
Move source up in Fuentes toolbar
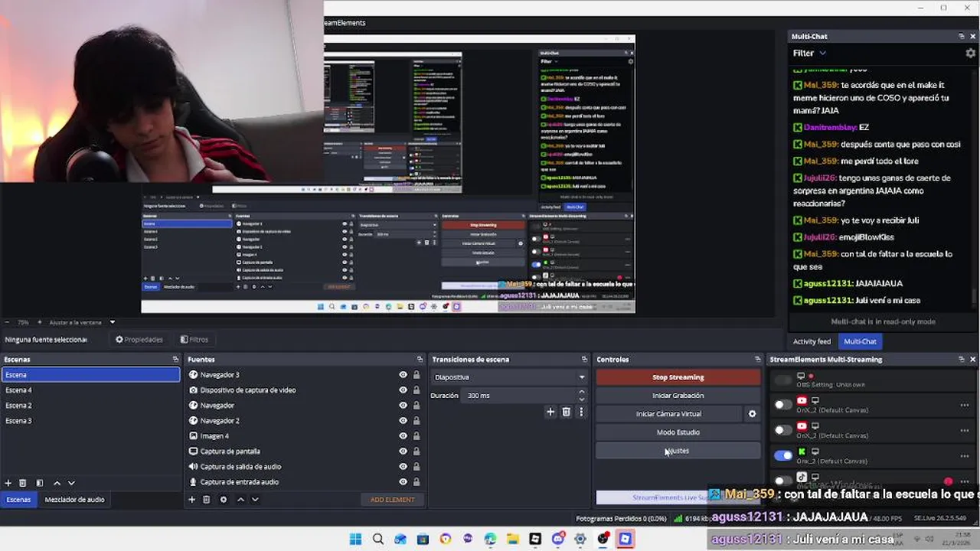240,500
